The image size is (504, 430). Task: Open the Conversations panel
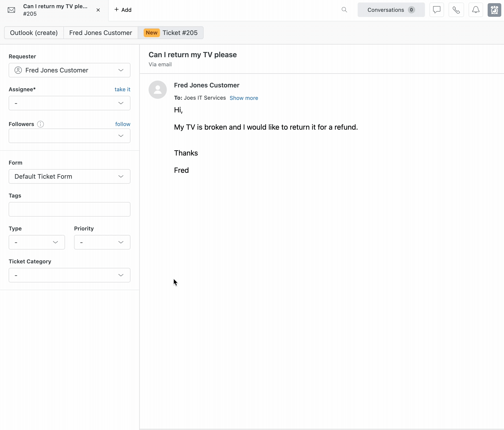click(391, 10)
